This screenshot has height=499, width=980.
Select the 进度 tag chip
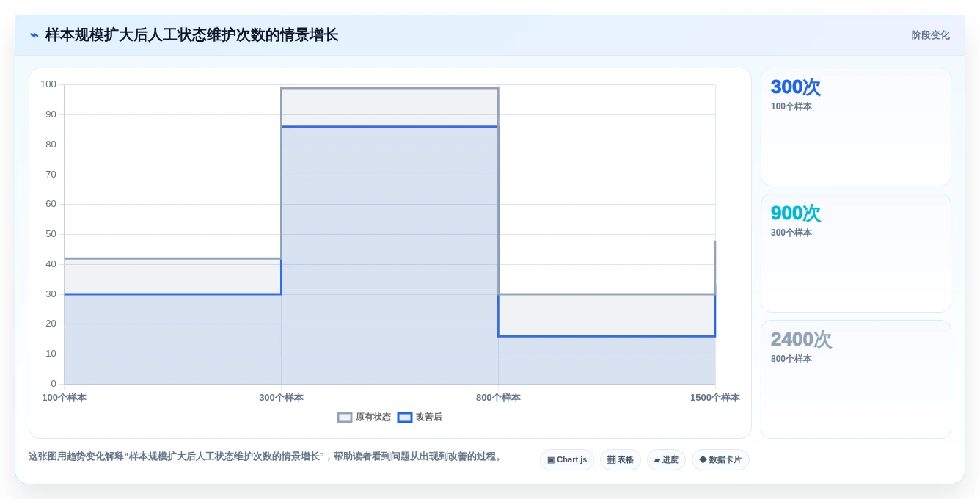(x=666, y=459)
